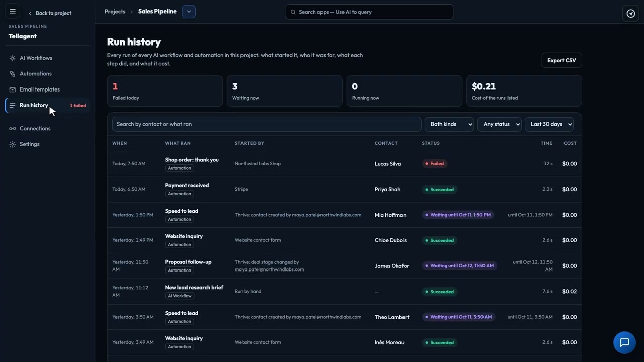Open the Proposal follow-up run

pos(188,262)
